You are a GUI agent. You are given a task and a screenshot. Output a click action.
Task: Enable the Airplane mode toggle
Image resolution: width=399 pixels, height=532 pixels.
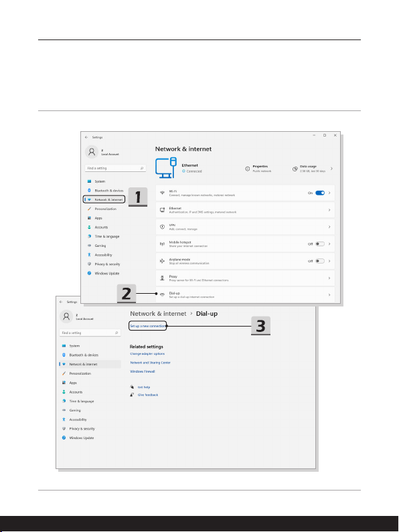tap(320, 261)
